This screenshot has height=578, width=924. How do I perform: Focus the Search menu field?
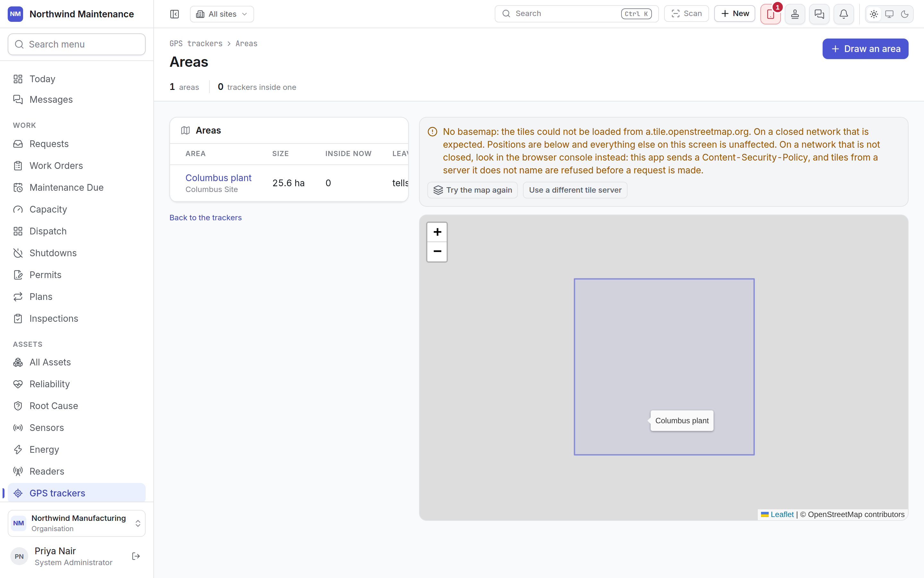[77, 44]
